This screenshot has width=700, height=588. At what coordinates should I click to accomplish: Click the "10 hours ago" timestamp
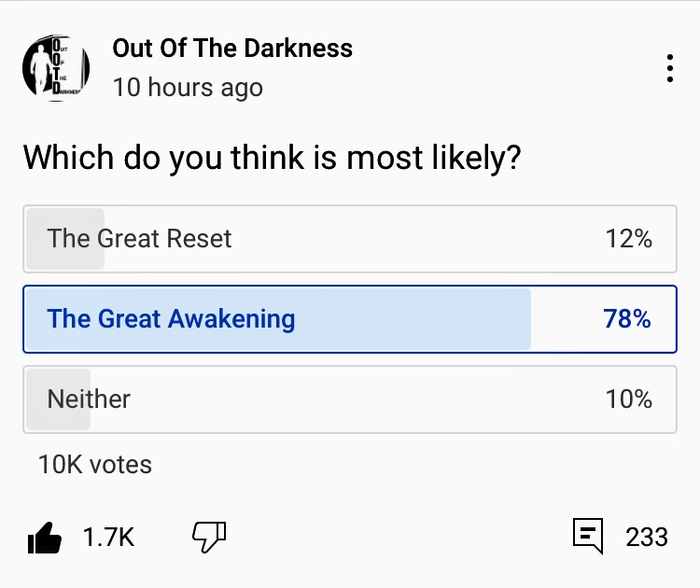[188, 88]
